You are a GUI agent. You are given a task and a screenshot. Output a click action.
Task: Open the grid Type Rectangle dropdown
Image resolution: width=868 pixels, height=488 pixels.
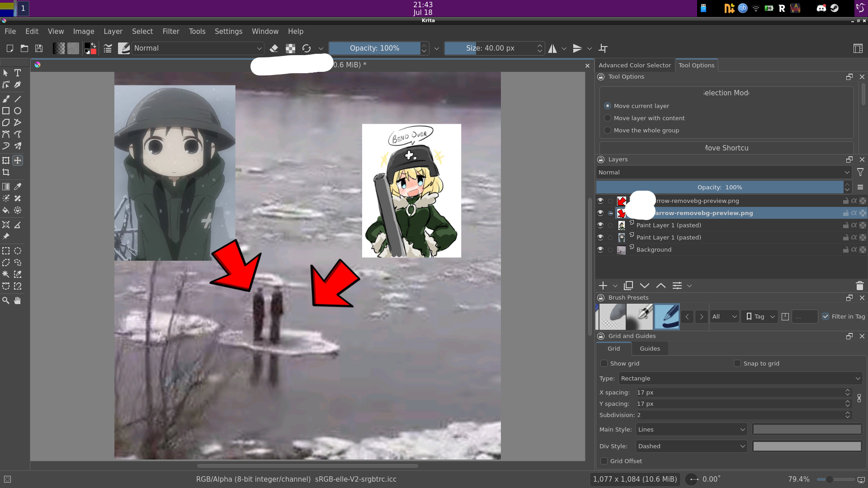click(x=741, y=378)
